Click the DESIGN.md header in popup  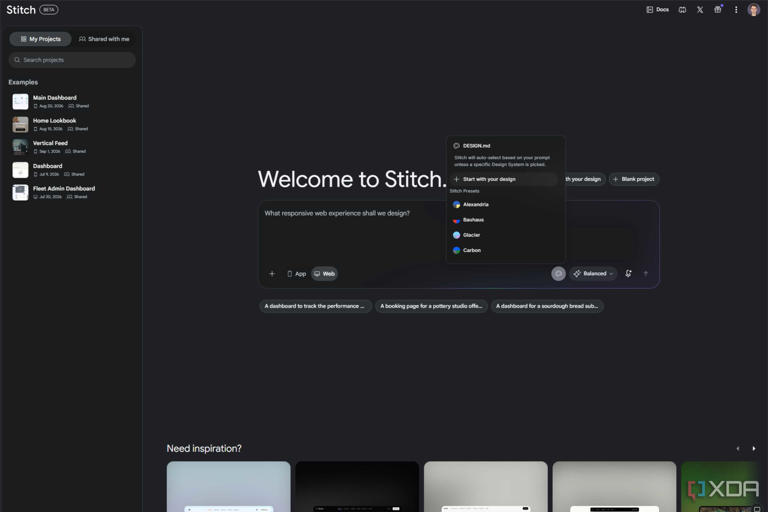tap(472, 146)
